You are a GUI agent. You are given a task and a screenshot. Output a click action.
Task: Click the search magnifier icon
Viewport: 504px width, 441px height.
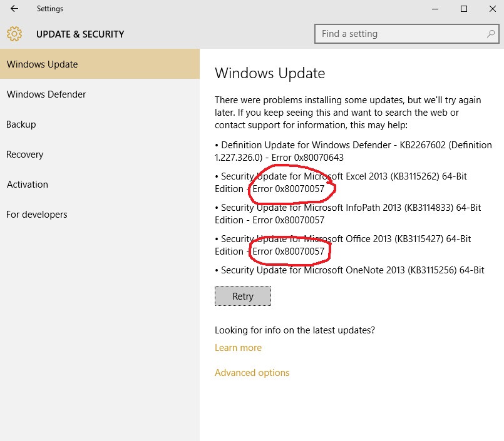point(490,34)
